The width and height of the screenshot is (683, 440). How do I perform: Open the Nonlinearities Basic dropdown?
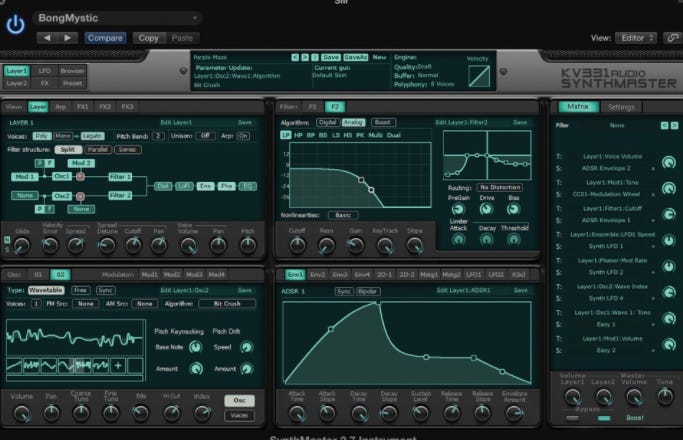point(343,215)
